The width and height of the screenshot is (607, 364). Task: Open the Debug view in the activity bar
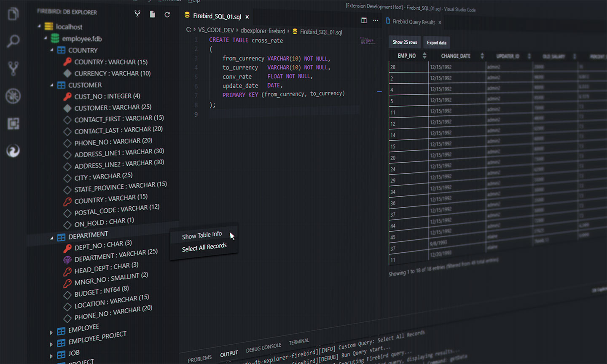tap(13, 96)
